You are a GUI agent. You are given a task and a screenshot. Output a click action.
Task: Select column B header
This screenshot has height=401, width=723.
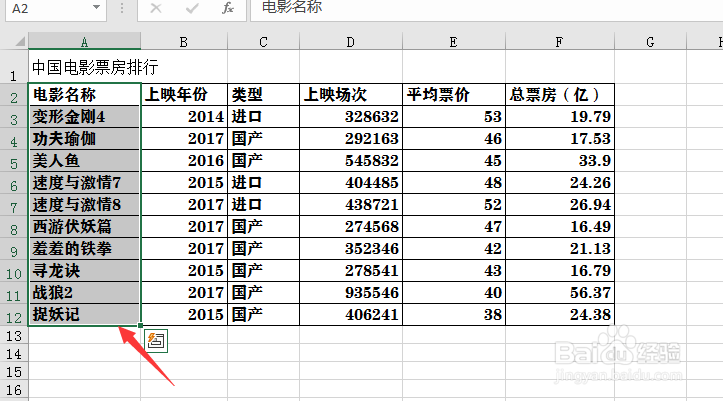pos(184,42)
